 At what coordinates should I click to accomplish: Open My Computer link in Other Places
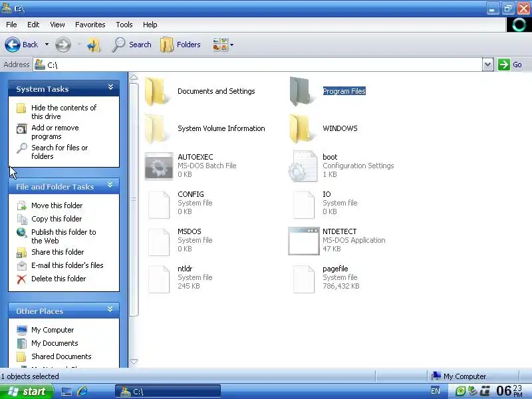[53, 330]
